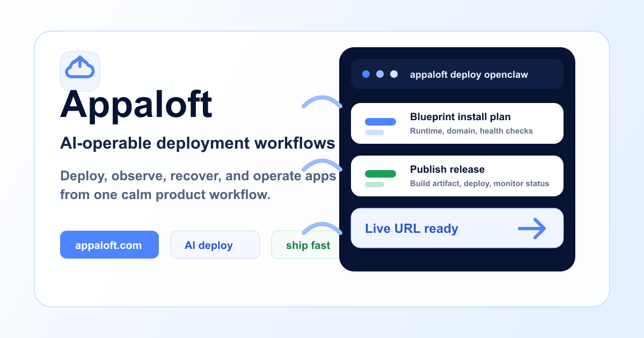Select the AI deploy pill
644x338 pixels.
(215, 245)
